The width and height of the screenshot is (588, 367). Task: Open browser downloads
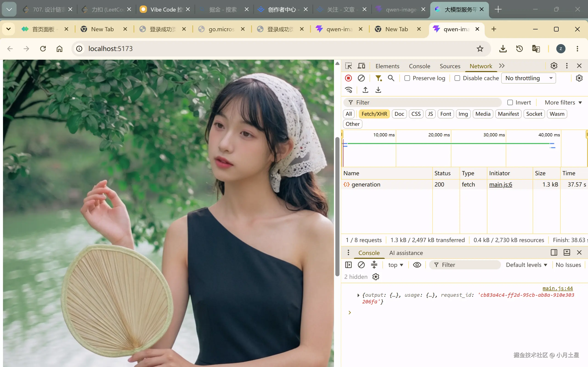pyautogui.click(x=503, y=49)
